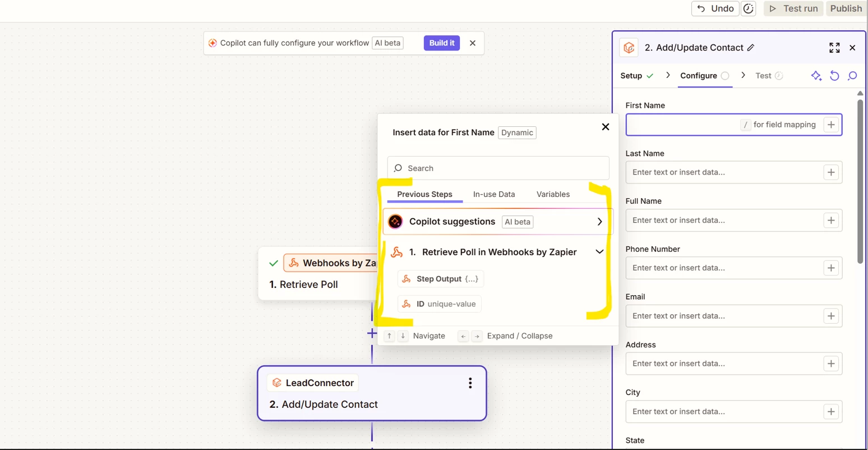Click the search fields magnifier icon
This screenshot has height=450, width=868.
tap(852, 76)
